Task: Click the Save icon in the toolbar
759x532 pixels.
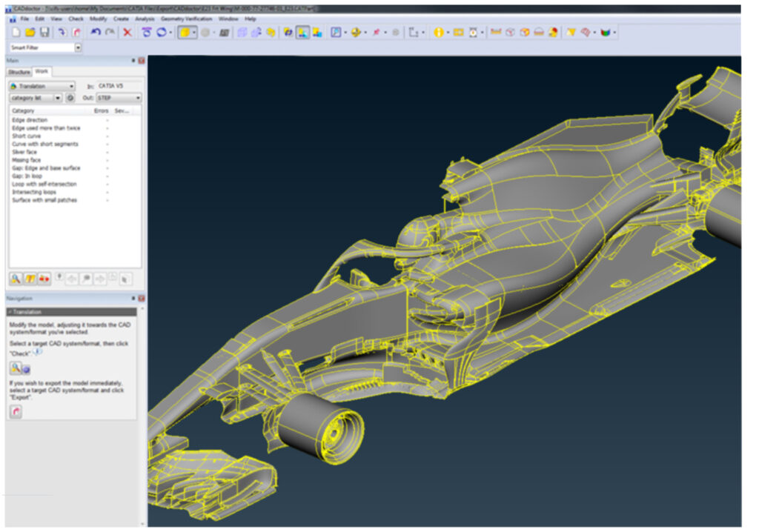Action: coord(45,32)
